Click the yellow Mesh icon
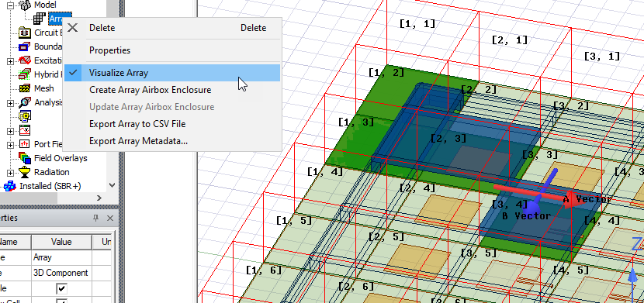 point(25,88)
